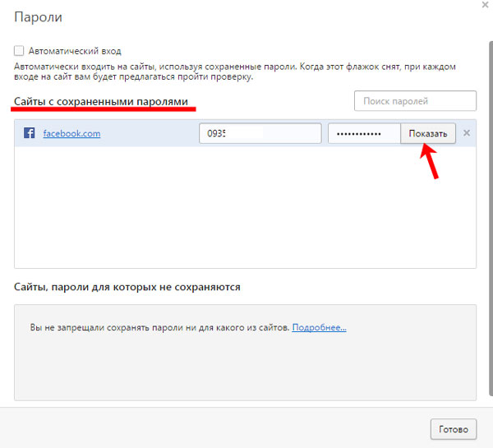The image size is (493, 448).
Task: Click the username field containing 0935
Action: (x=260, y=133)
